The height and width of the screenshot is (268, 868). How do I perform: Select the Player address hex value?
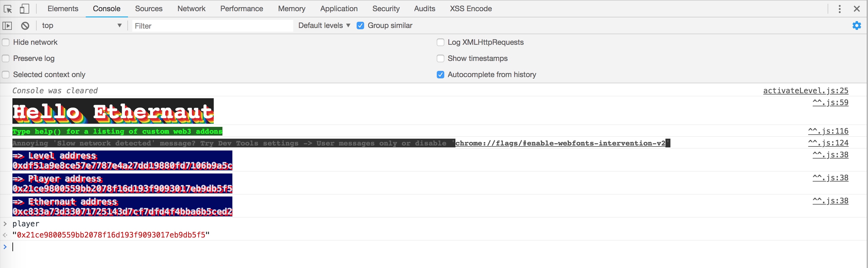[x=122, y=188]
